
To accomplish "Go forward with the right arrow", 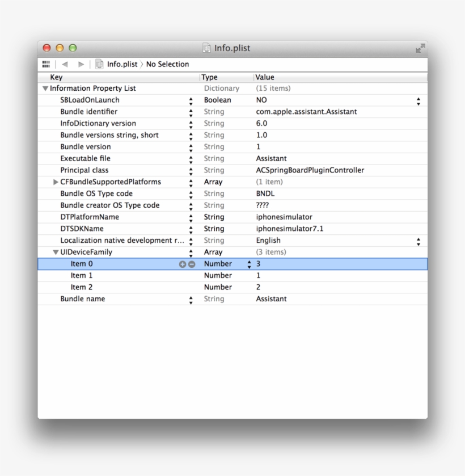I will click(x=81, y=64).
